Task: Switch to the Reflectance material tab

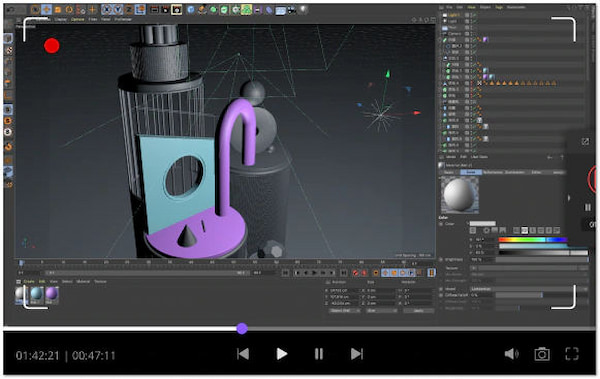Action: tap(492, 173)
